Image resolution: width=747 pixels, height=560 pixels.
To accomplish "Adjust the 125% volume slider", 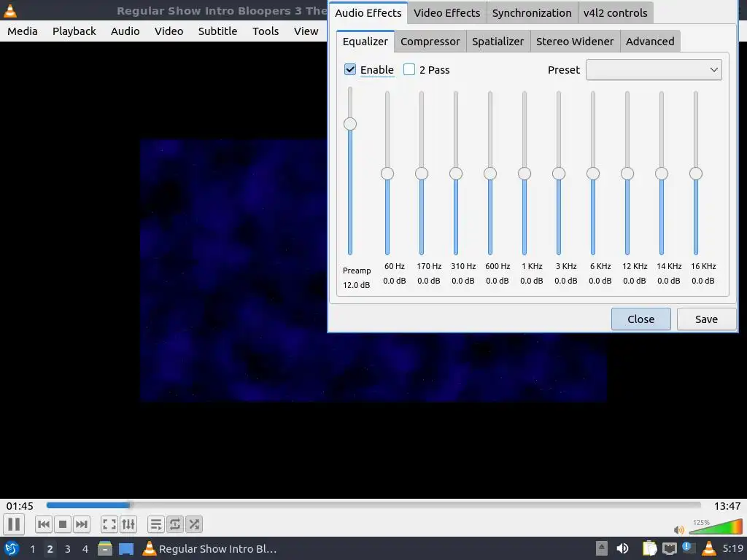I will click(x=716, y=526).
